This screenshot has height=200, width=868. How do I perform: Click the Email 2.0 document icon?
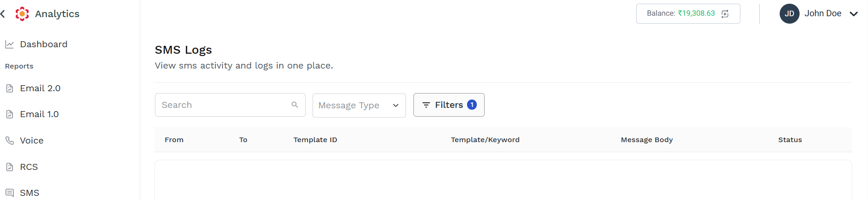coord(9,88)
